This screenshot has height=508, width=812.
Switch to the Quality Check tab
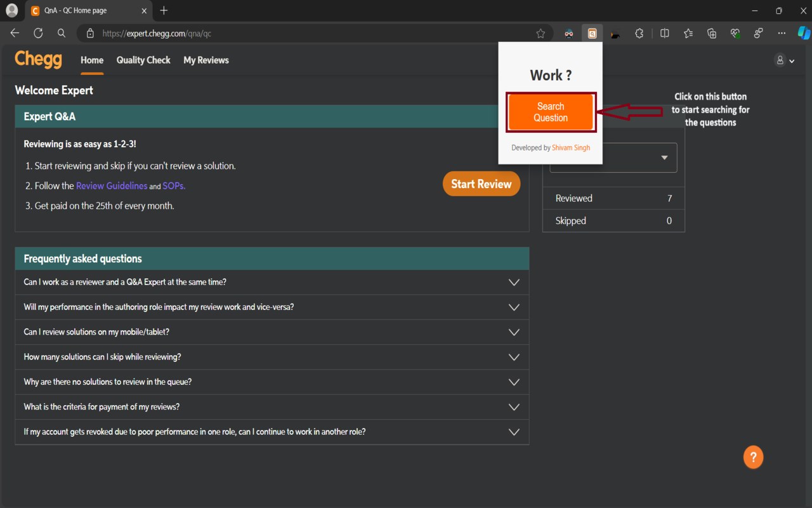pyautogui.click(x=143, y=60)
